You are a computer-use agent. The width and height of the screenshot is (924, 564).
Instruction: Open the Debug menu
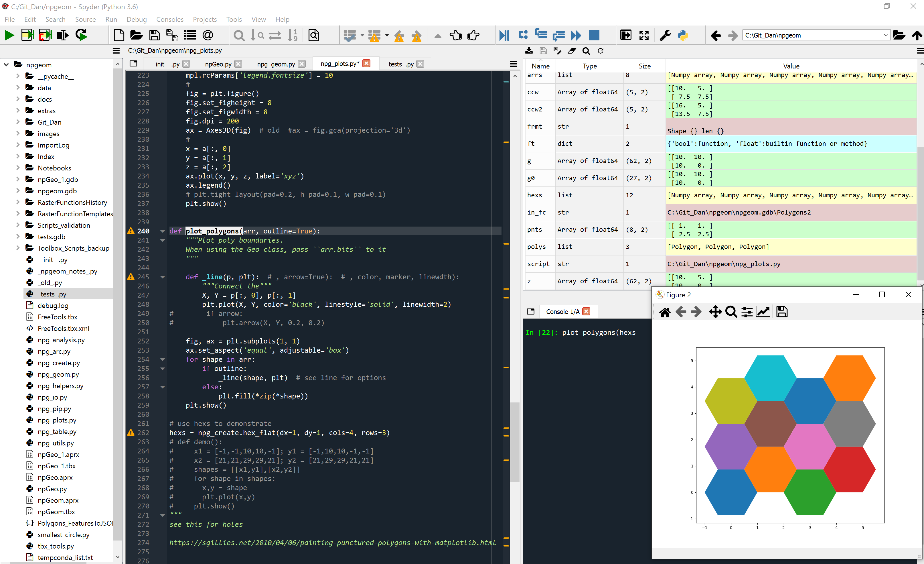tap(137, 19)
